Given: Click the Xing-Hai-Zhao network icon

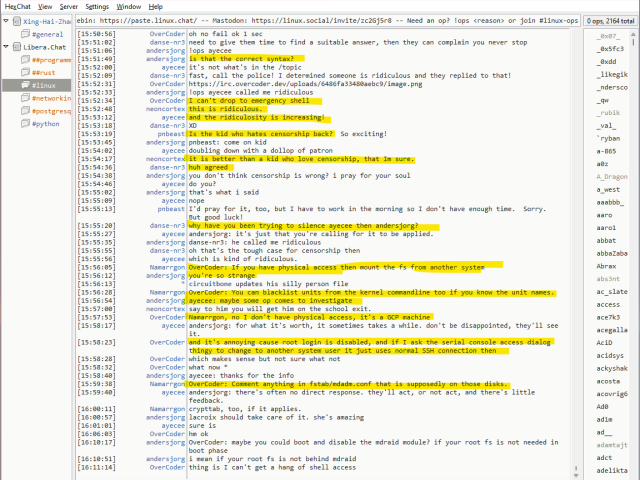Looking at the screenshot, I should click(x=16, y=20).
